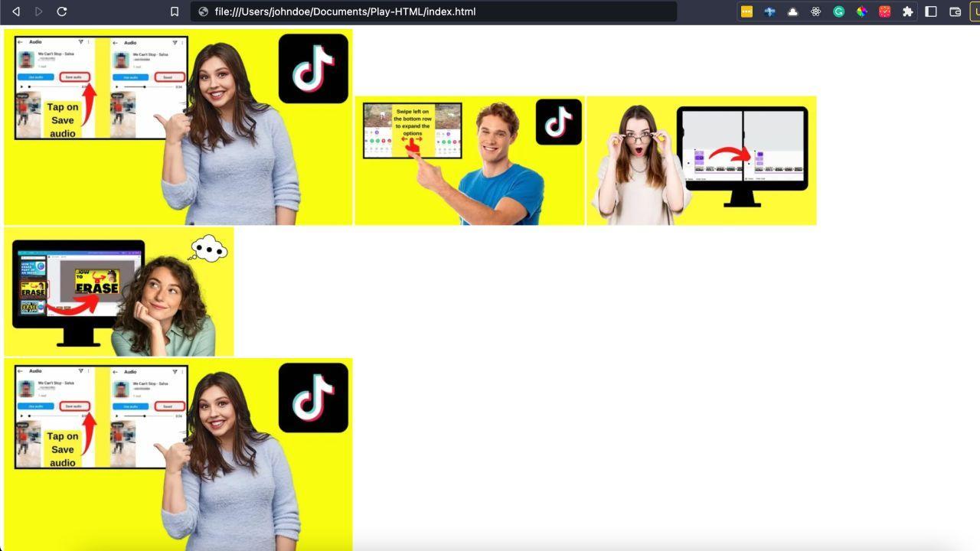Image resolution: width=980 pixels, height=551 pixels.
Task: Open the browser wallet icon
Action: click(955, 11)
